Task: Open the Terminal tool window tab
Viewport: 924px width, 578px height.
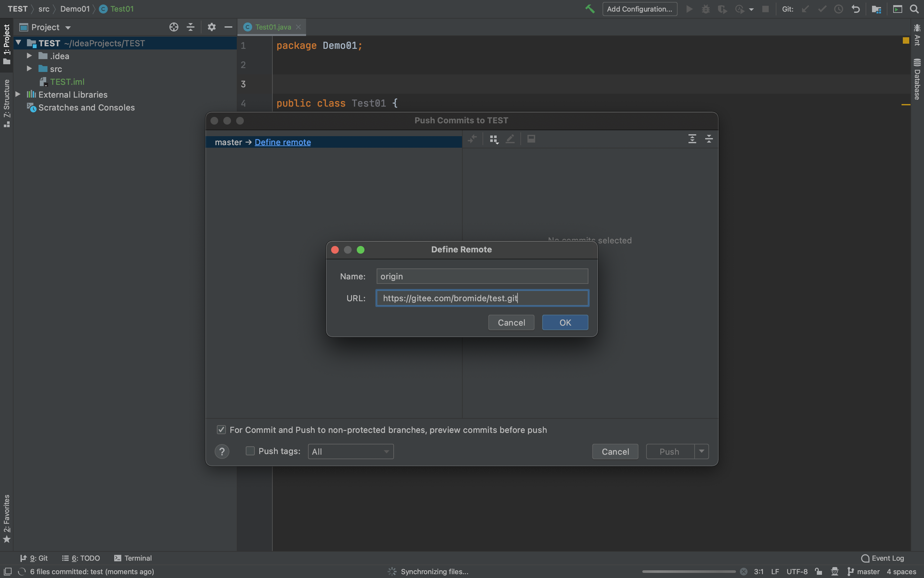Action: (x=133, y=558)
